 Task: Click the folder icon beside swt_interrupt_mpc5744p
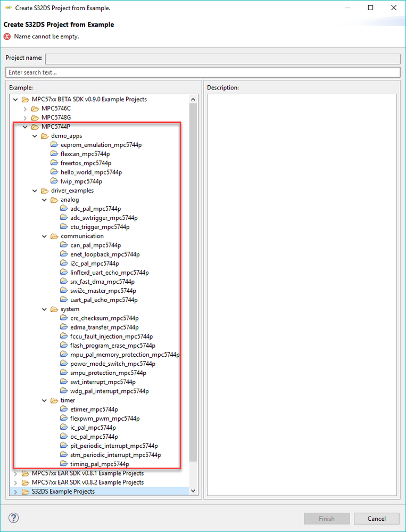point(64,382)
